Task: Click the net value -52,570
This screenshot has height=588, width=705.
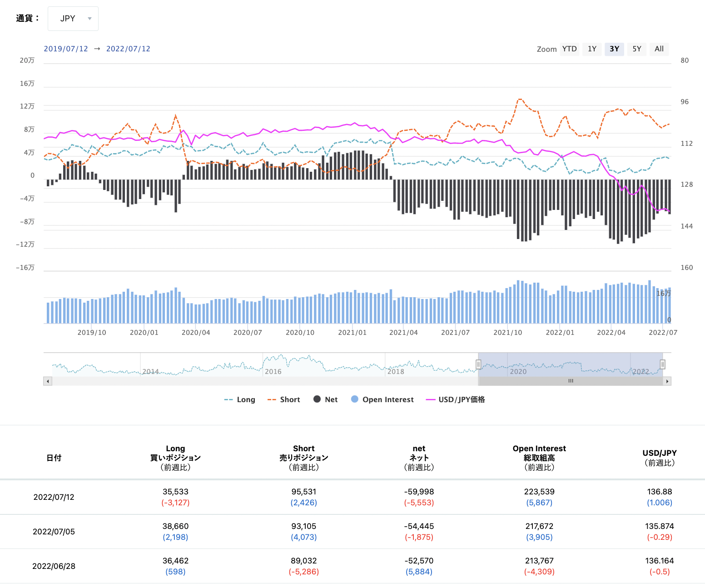Action: (x=419, y=561)
